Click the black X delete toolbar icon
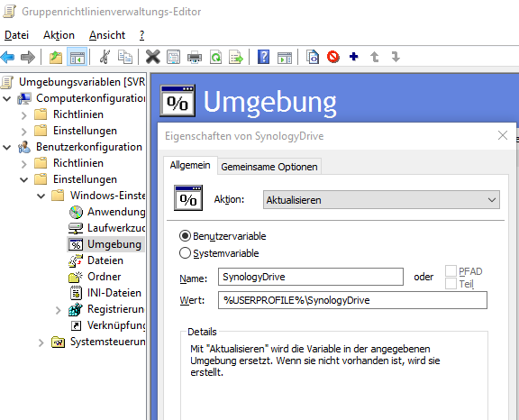This screenshot has width=519, height=420. pos(152,57)
